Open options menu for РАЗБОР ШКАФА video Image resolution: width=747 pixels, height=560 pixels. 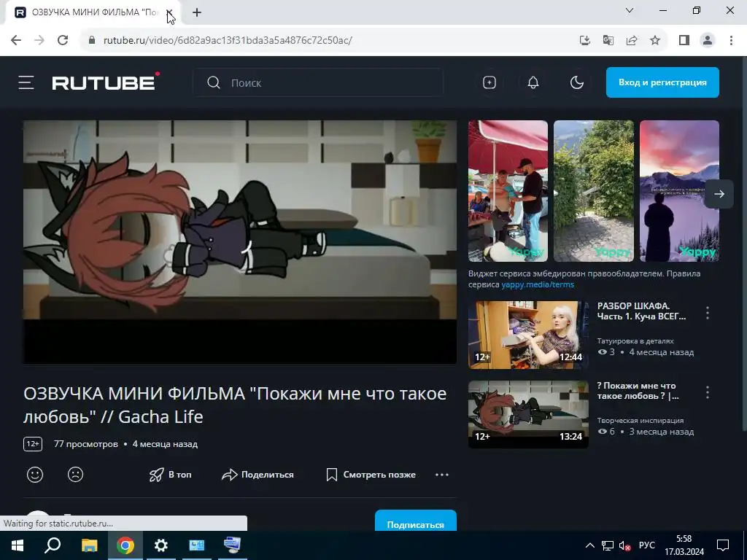[708, 313]
